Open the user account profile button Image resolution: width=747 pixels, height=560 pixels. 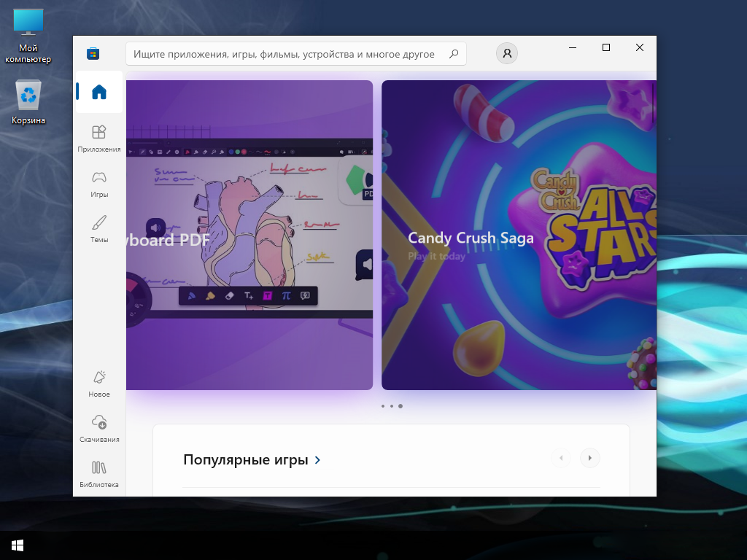[507, 53]
